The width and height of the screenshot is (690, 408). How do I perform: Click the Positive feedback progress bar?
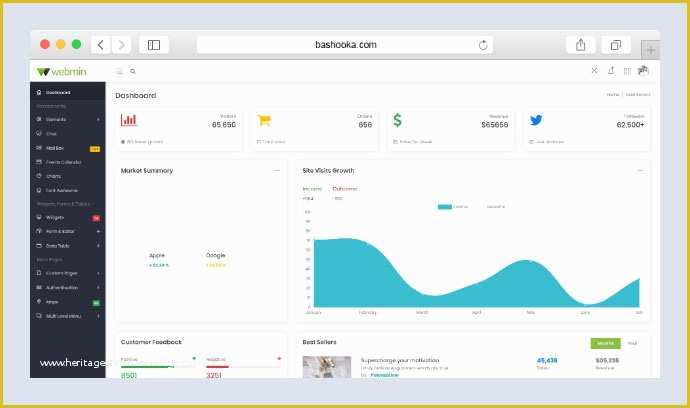point(156,367)
